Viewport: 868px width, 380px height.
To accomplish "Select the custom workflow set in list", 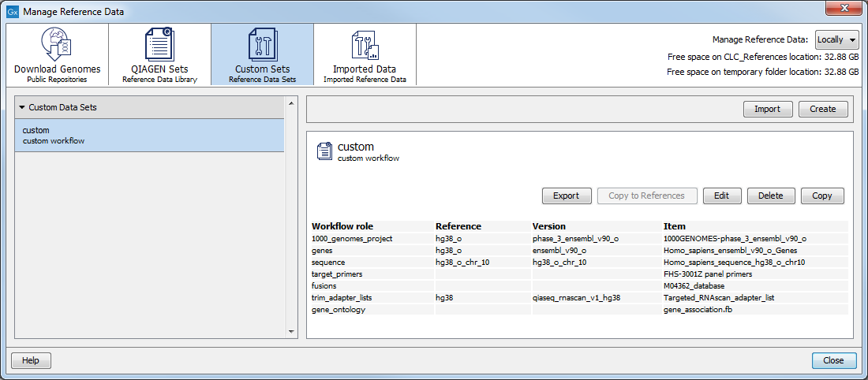I will point(149,136).
